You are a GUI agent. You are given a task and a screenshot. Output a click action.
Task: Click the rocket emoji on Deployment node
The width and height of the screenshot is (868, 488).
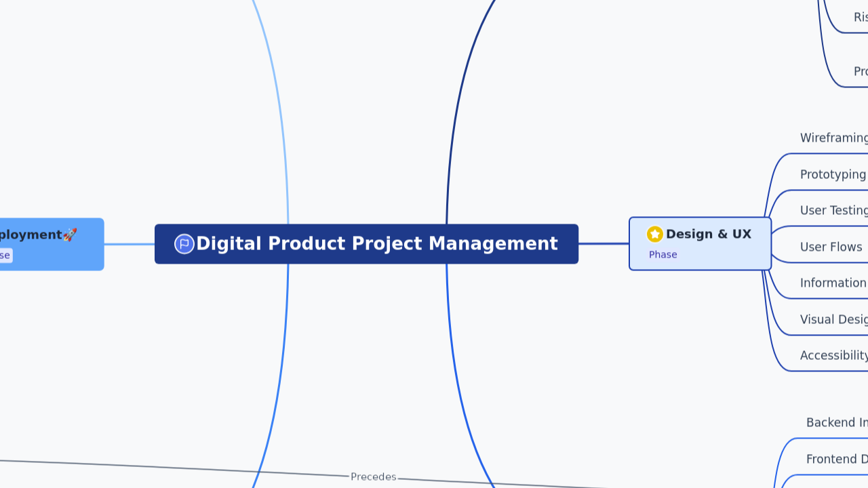(x=70, y=235)
